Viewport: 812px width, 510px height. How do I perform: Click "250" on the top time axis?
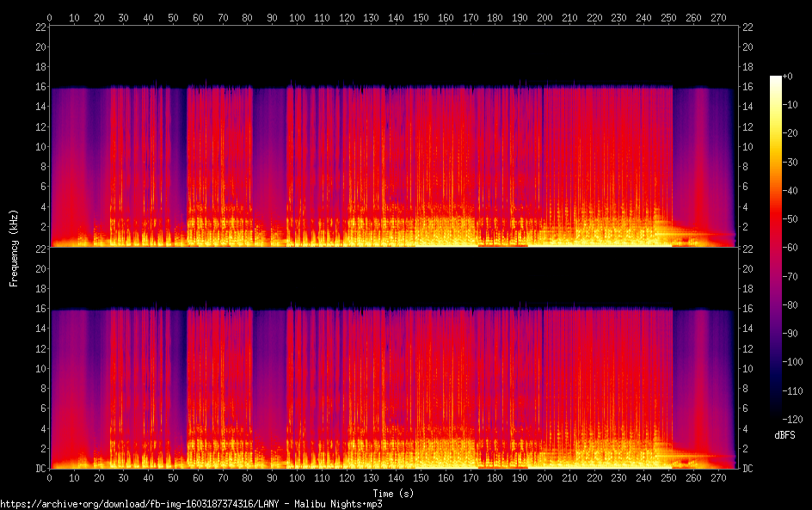point(668,17)
